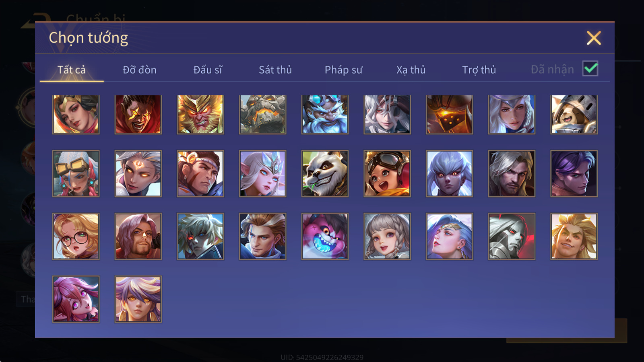Viewport: 644px width, 362px height.
Task: Switch to the Đỡ đòn tab
Action: [x=140, y=70]
